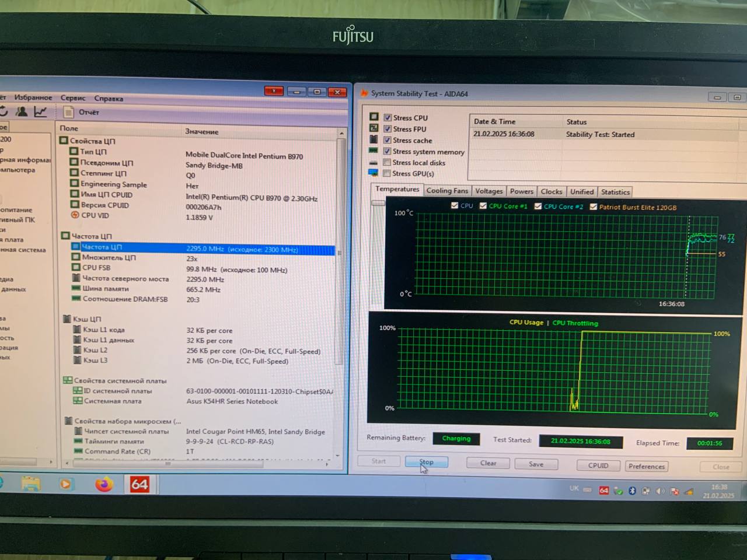747x560 pixels.
Task: Click the Bluetooth tray icon
Action: tap(632, 491)
